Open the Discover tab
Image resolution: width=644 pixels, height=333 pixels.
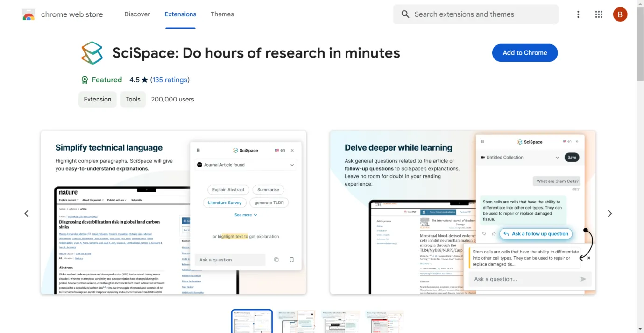(137, 14)
